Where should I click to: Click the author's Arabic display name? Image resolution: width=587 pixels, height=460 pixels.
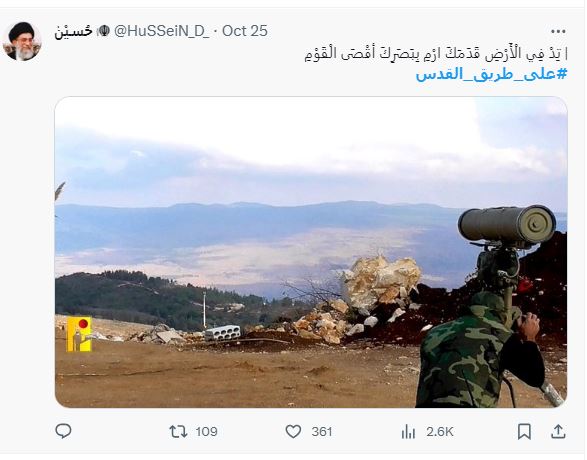pyautogui.click(x=73, y=31)
